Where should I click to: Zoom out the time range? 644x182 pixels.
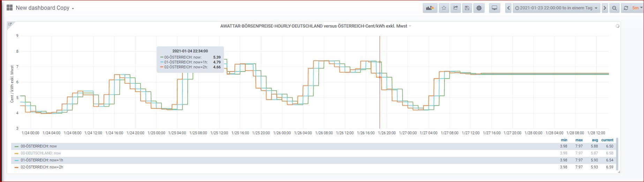(x=614, y=8)
